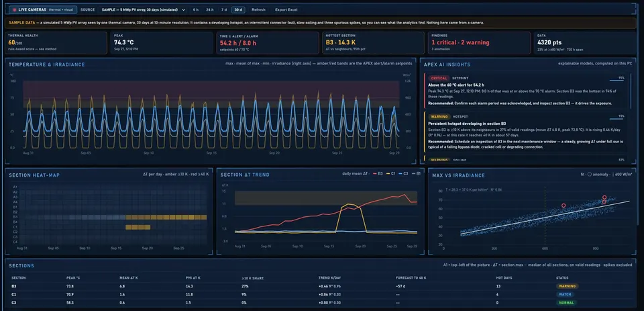Click the 'FORECAST TO 40 K' column header
This screenshot has height=311, width=644.
411,277
